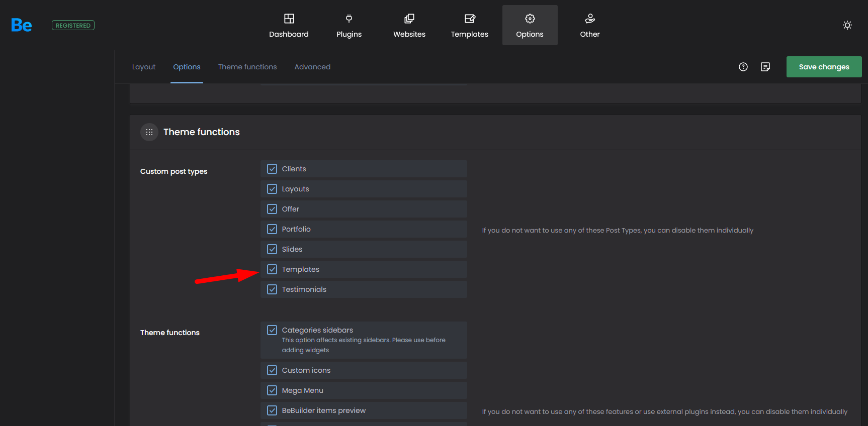
Task: Switch to the Layout tab
Action: 144,67
